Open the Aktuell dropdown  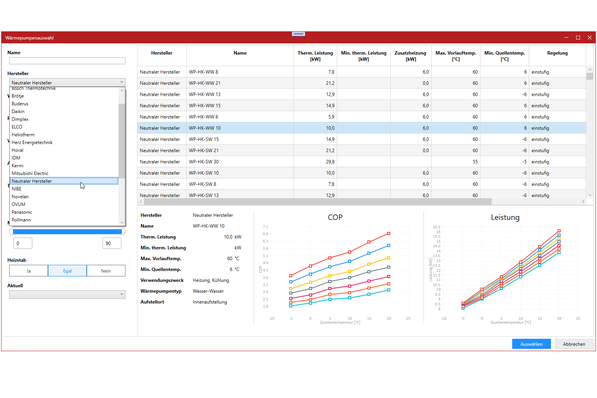67,294
